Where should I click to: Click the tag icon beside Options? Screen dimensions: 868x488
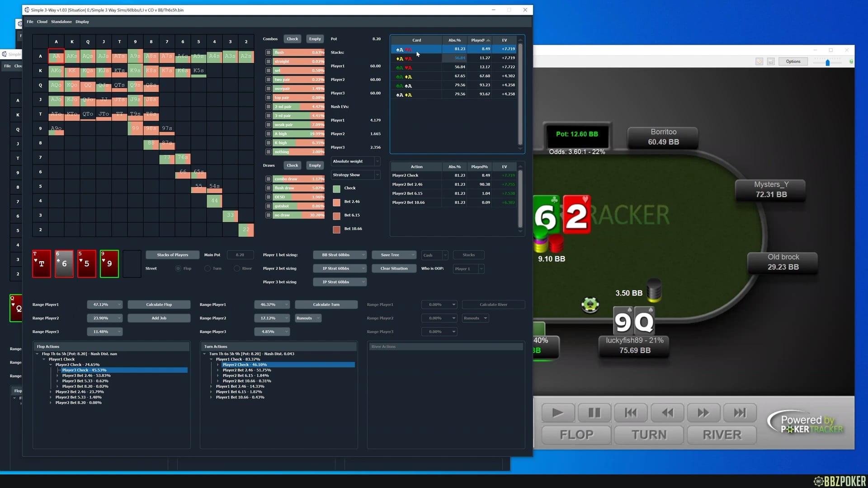pos(759,61)
